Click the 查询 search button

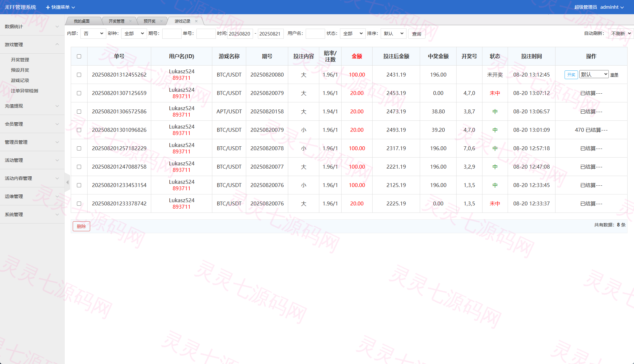point(417,34)
